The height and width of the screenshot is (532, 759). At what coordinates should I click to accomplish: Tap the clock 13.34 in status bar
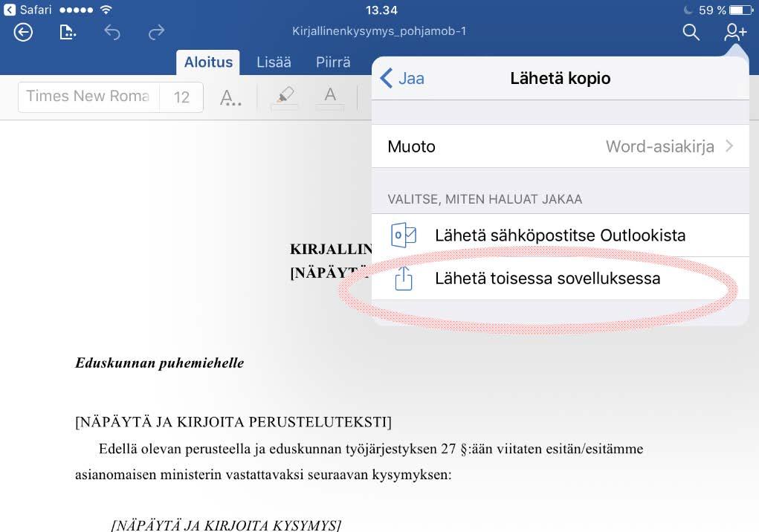pyautogui.click(x=381, y=10)
